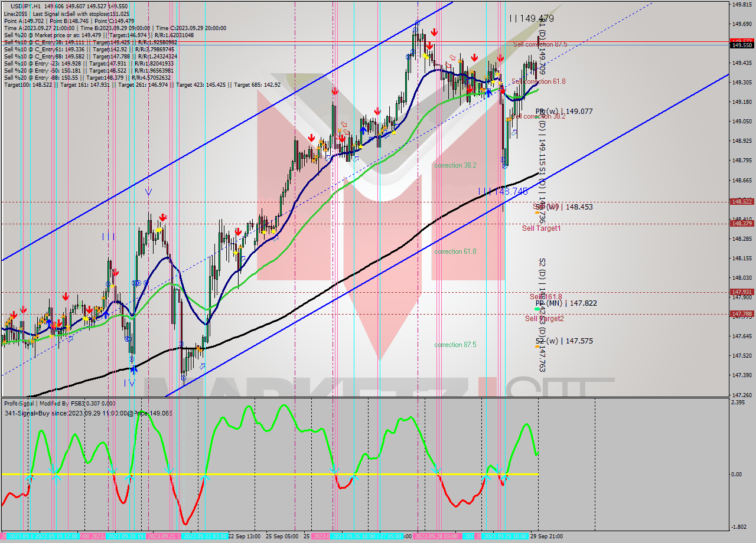Select the 'Sell correction 38.2' label
756x543 pixels.
coord(538,116)
